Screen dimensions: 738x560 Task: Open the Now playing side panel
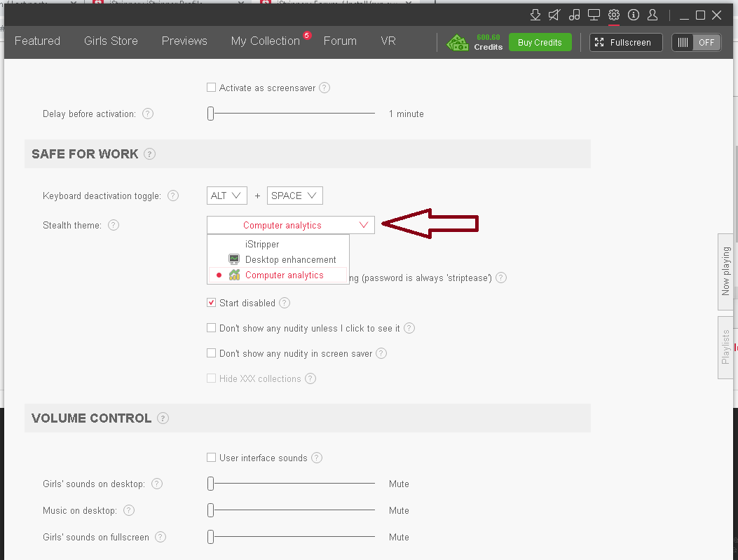(725, 271)
